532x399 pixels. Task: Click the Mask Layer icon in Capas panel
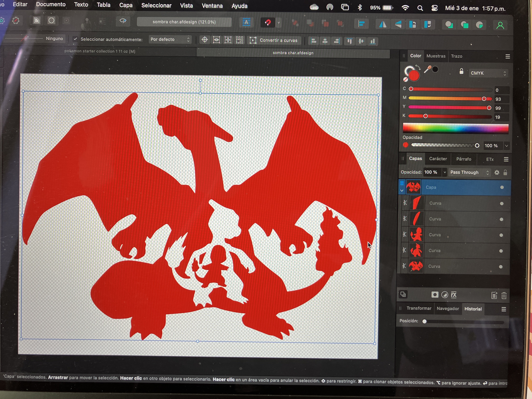coord(435,295)
